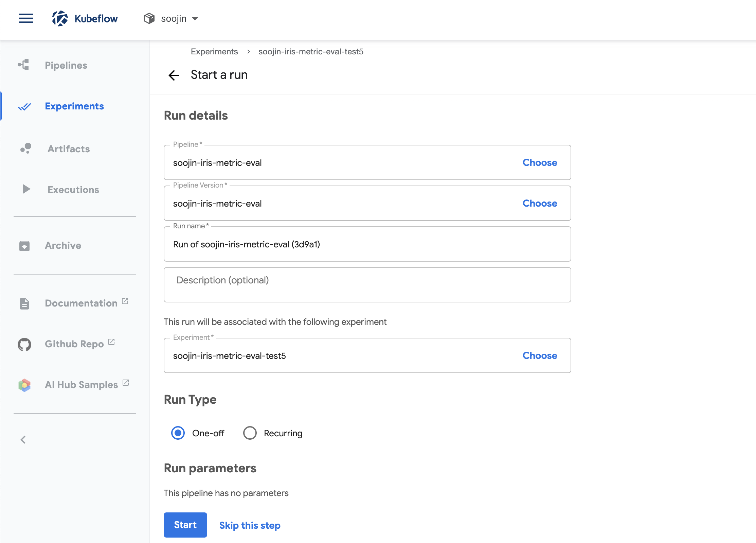
Task: Click the Description (optional) field
Action: pyautogui.click(x=367, y=284)
